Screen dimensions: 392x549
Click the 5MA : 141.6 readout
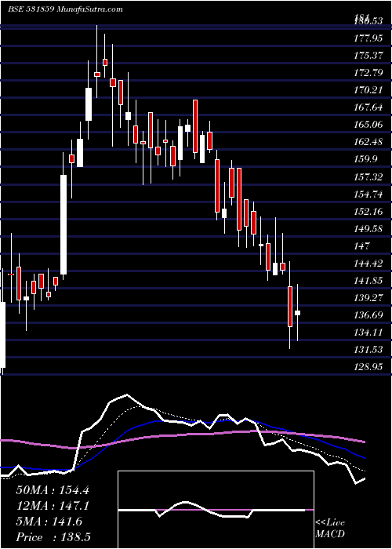(49, 522)
